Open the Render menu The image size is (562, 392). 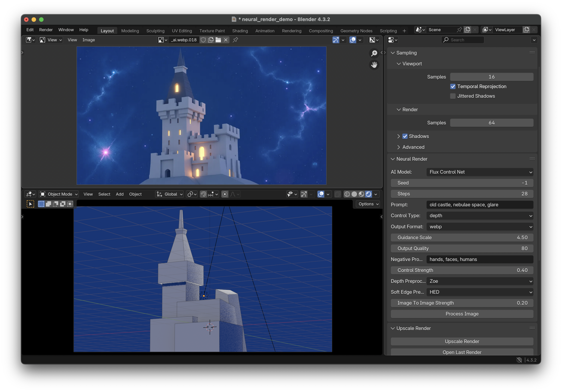[46, 30]
